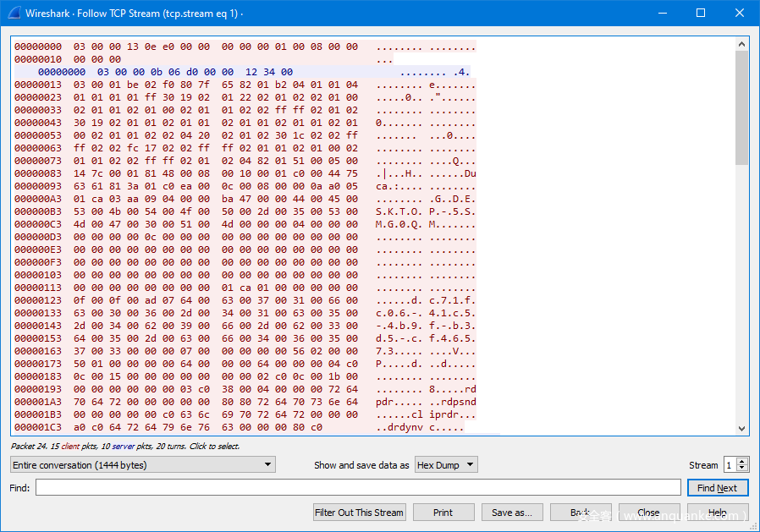Maximize the Follow TCP Stream window
The height and width of the screenshot is (532, 760).
coord(701,13)
